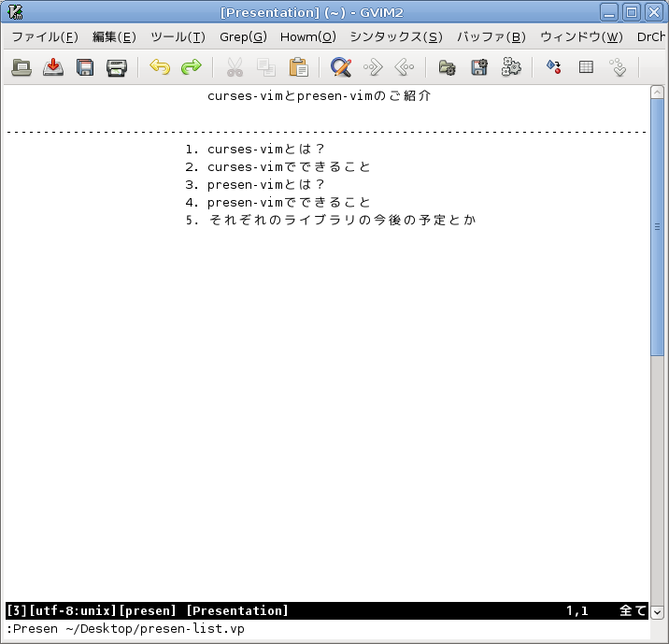
Task: Open the Grep(G) menu
Action: [x=243, y=37]
